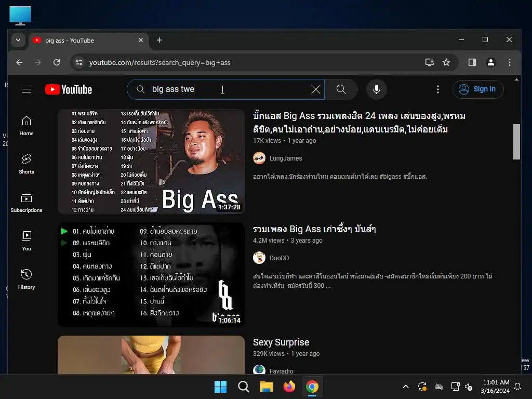
Task: Open the Chrome profile icon
Action: tap(490, 62)
